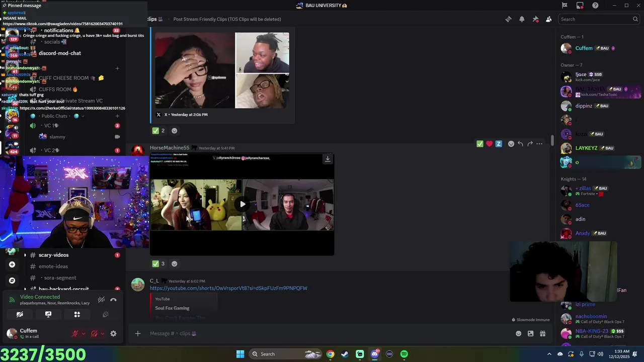This screenshot has height=362, width=644.
Task: Open emoji picker in message bar
Action: pyautogui.click(x=518, y=333)
